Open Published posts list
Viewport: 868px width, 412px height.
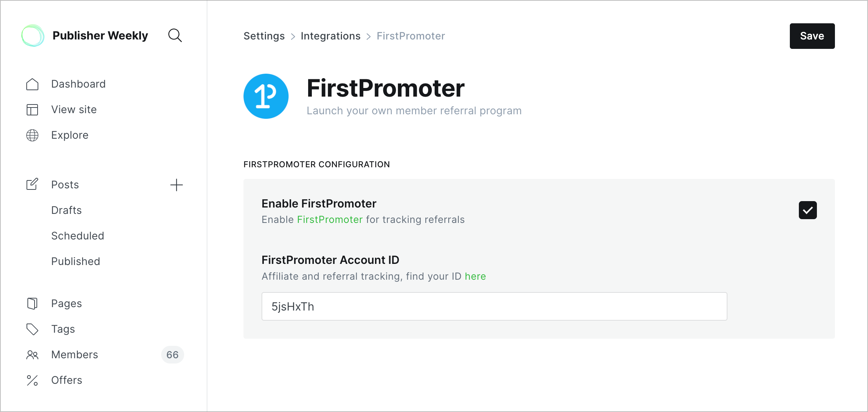coord(76,261)
